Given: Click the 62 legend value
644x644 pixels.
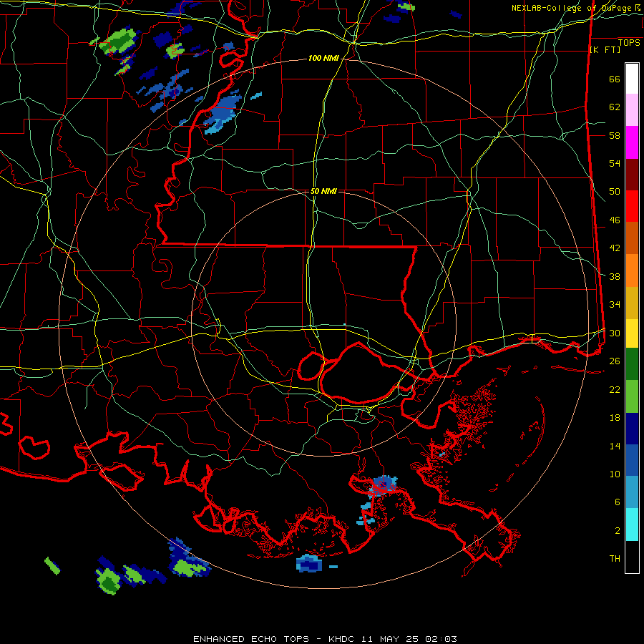Looking at the screenshot, I should point(615,107).
